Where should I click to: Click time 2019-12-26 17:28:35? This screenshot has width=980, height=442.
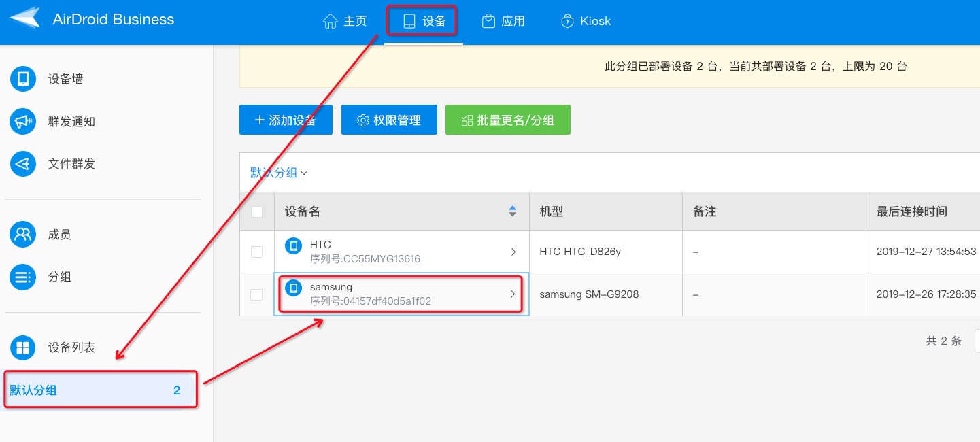point(926,294)
